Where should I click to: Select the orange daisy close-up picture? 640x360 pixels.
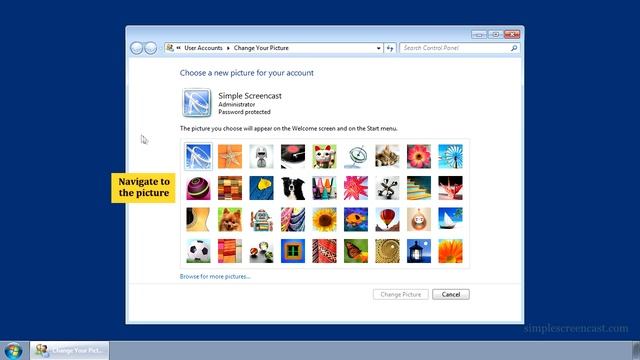(450, 251)
